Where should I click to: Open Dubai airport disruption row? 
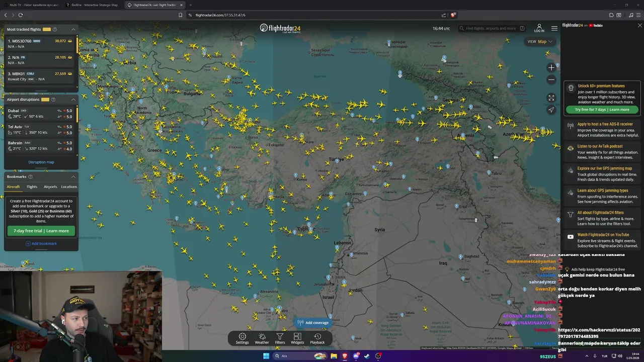[40, 114]
